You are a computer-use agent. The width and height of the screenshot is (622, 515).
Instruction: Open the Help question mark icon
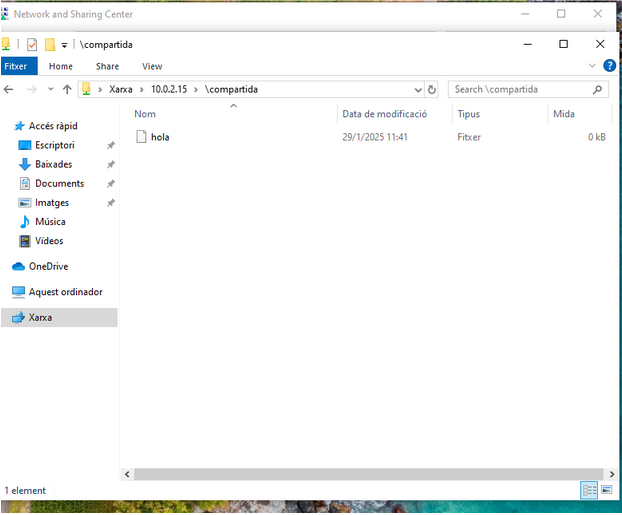[x=609, y=66]
